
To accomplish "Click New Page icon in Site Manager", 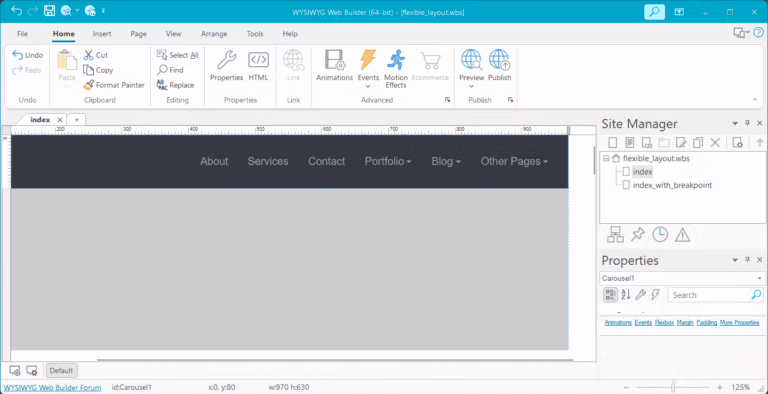I will pos(612,143).
